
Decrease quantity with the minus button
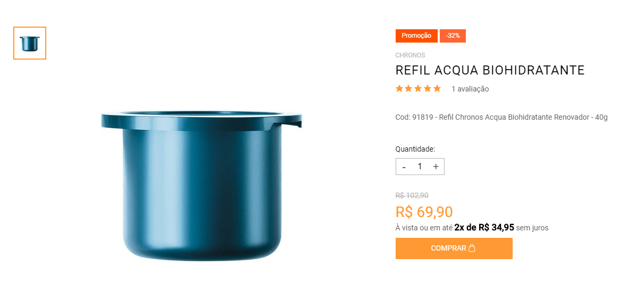coord(404,167)
